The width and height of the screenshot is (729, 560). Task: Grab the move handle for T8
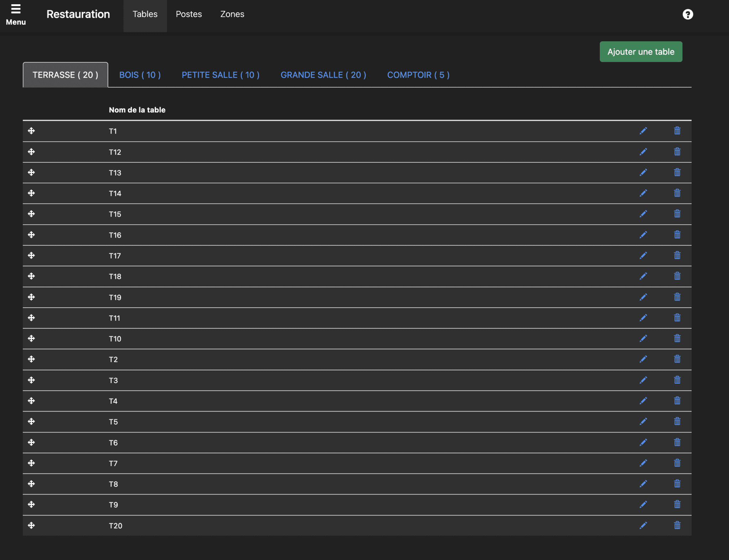[31, 484]
